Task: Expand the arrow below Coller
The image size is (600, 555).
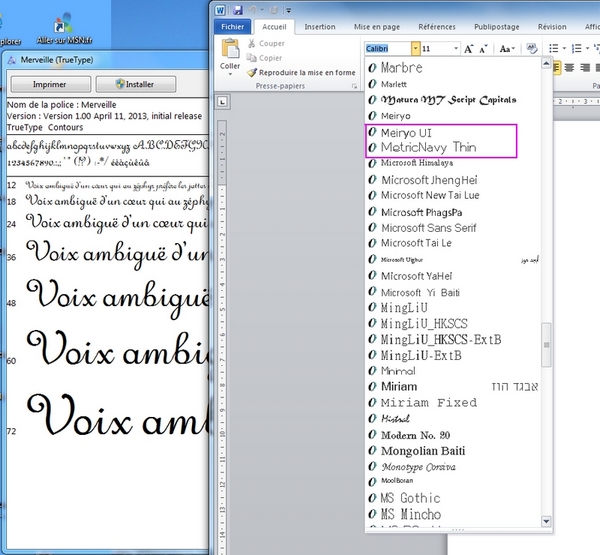Action: [230, 74]
